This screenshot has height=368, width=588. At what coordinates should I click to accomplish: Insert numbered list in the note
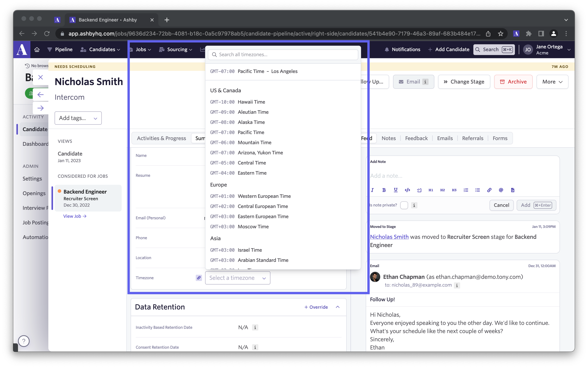[466, 190]
